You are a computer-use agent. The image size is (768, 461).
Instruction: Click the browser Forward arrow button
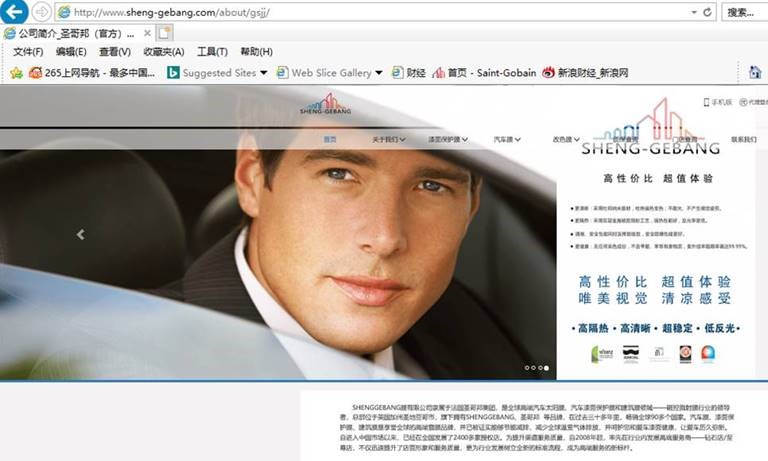point(42,12)
